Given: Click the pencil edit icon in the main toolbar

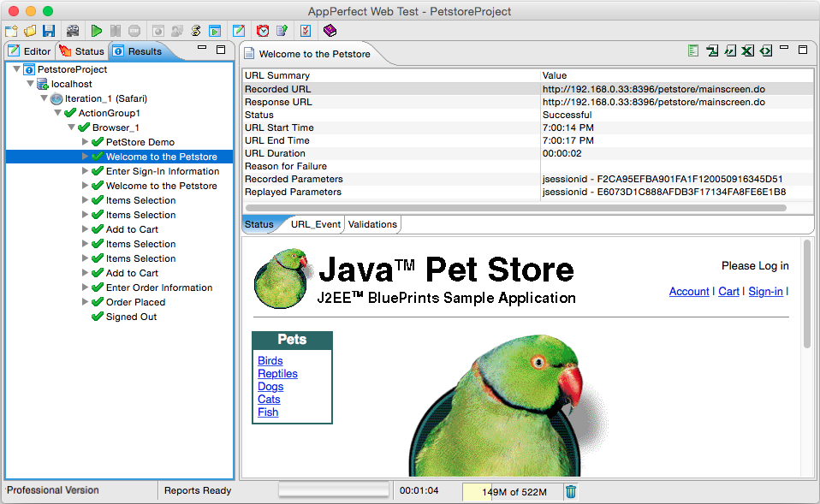Looking at the screenshot, I should [x=239, y=31].
